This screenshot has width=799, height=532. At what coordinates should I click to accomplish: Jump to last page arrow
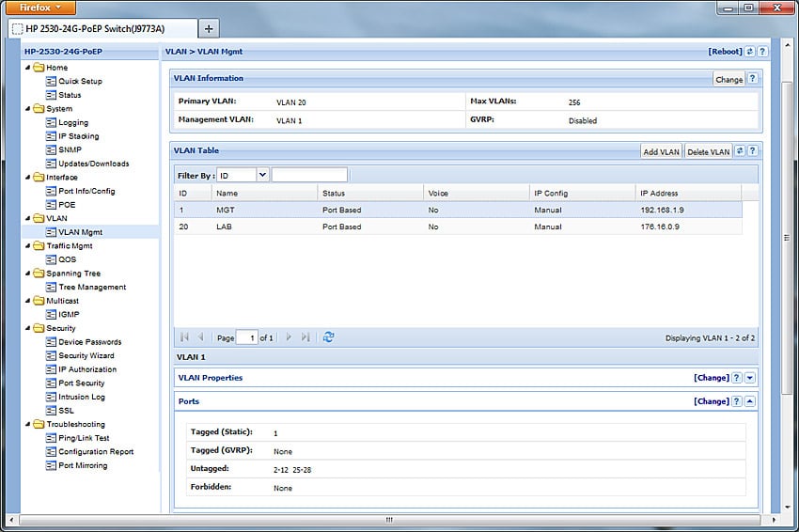305,336
